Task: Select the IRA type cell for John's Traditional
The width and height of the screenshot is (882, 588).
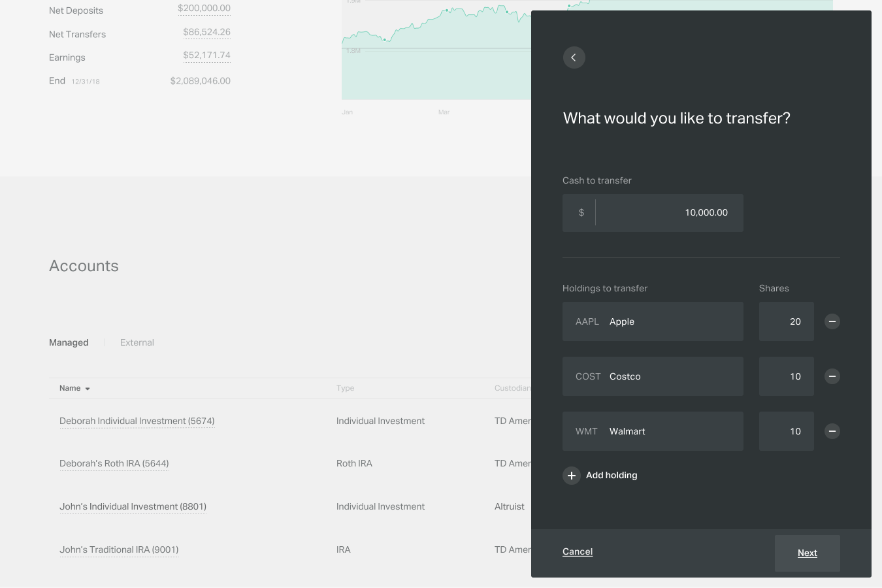Action: [344, 550]
